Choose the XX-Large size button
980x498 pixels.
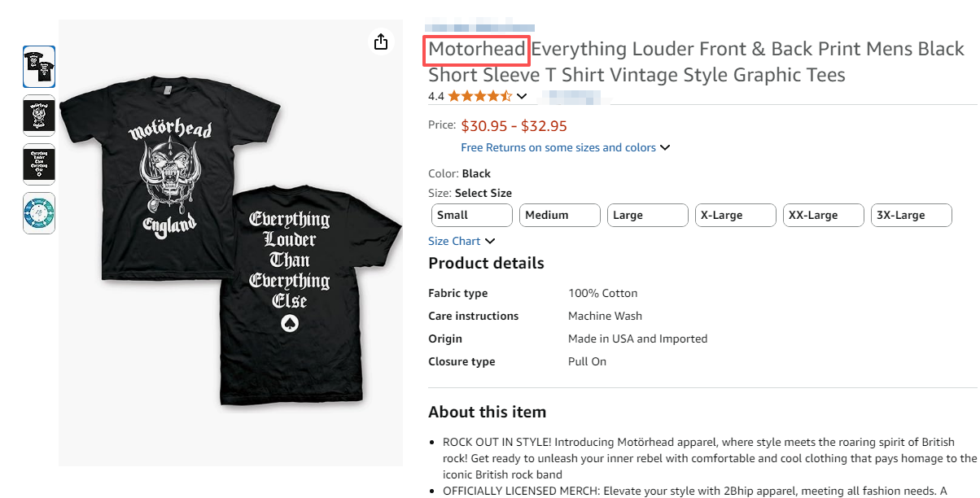tap(823, 216)
